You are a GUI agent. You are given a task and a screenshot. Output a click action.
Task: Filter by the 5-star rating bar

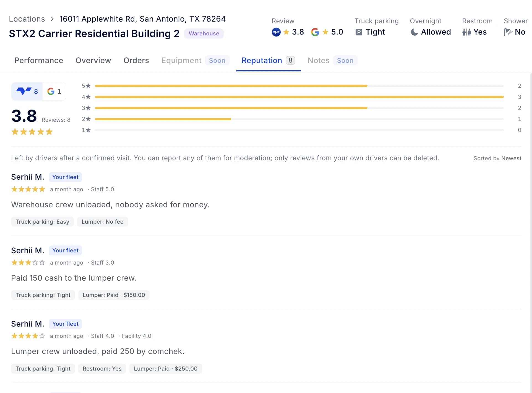click(x=299, y=86)
